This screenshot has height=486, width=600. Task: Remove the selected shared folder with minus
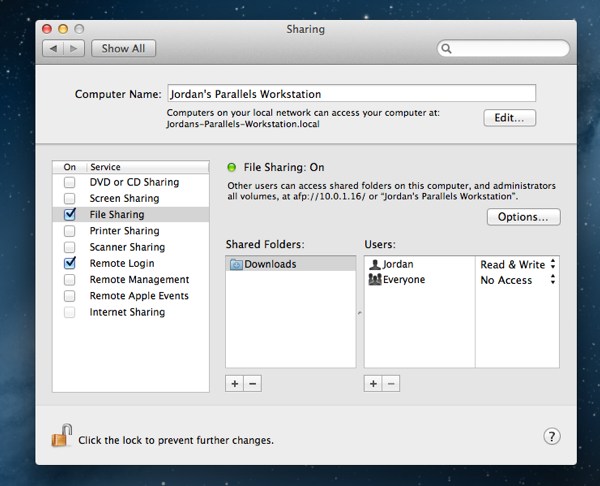coord(252,383)
